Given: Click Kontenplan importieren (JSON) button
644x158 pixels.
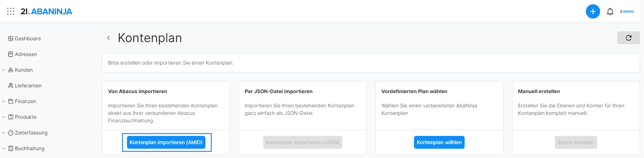Looking at the screenshot, I should pyautogui.click(x=302, y=142).
